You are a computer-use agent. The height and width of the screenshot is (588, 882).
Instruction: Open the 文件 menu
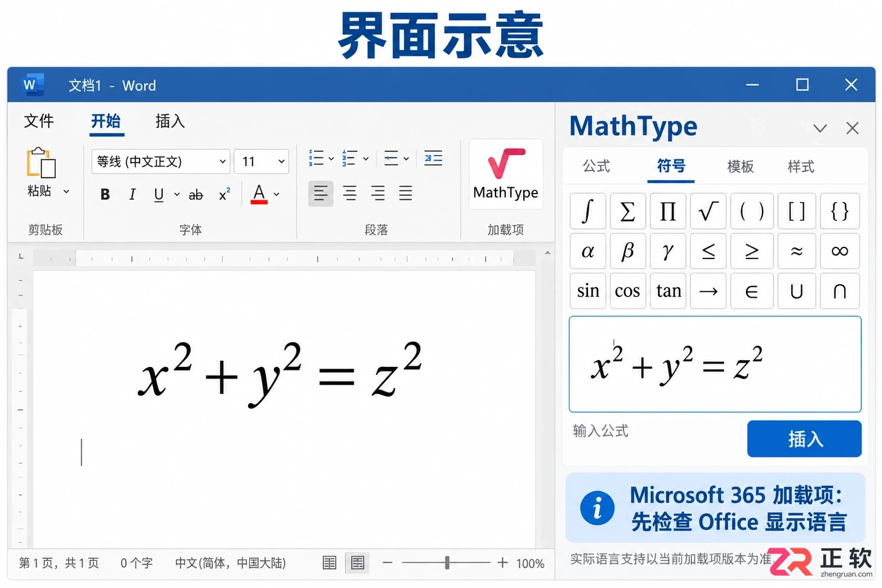click(39, 121)
